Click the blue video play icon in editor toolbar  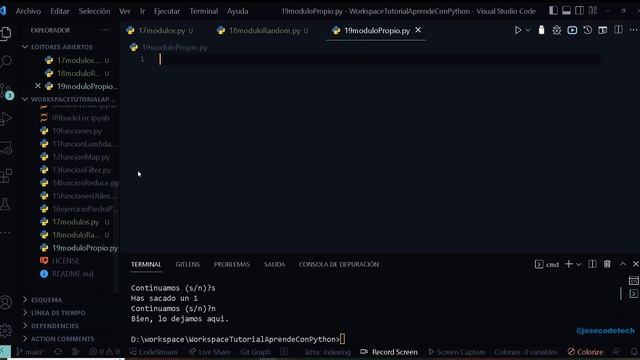[x=572, y=30]
